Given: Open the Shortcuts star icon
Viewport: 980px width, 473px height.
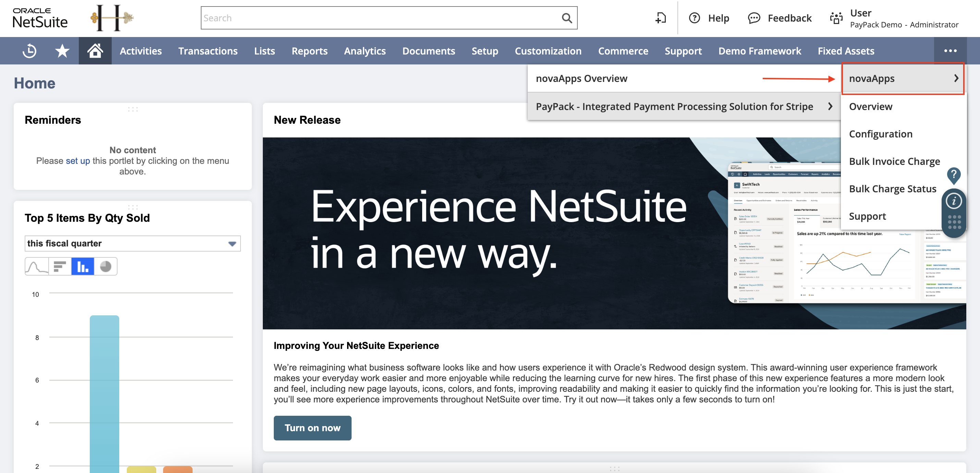Looking at the screenshot, I should click(x=62, y=51).
